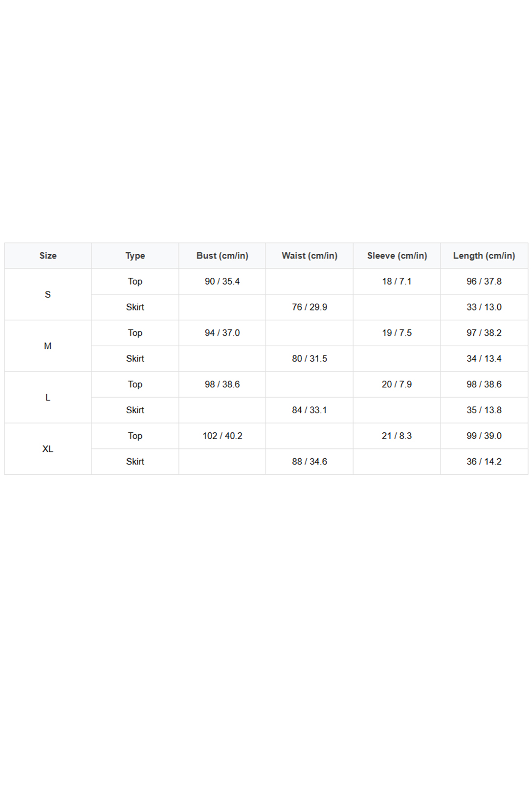Viewport: 532px width, 798px height.
Task: Click the sleeve value 19 / 7.5
Action: point(397,333)
